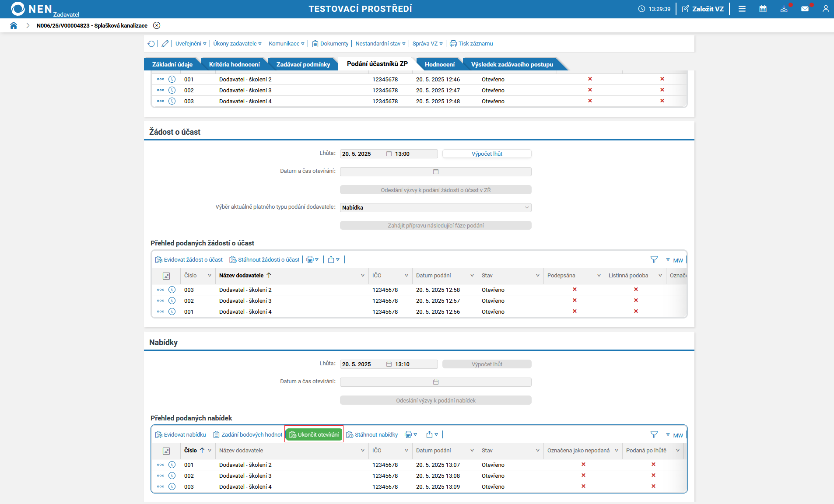Open the calendar icon in top header

763,9
